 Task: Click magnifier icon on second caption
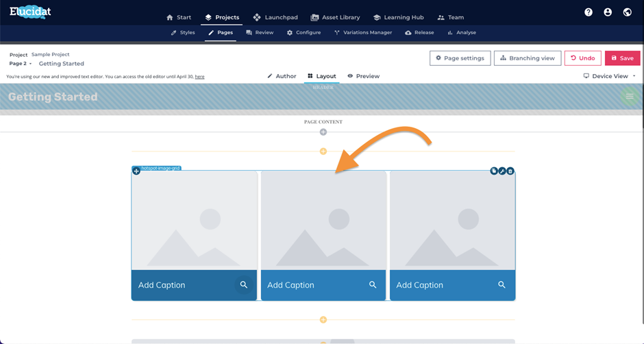point(373,285)
